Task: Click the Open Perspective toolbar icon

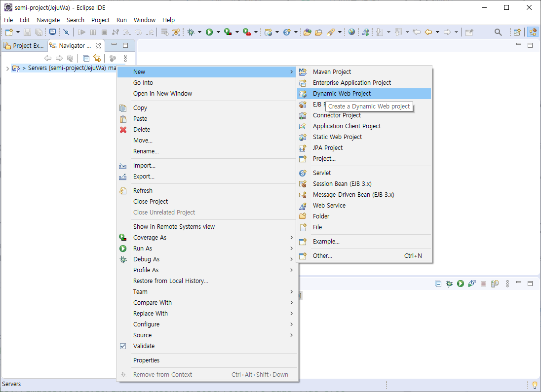Action: pos(517,32)
